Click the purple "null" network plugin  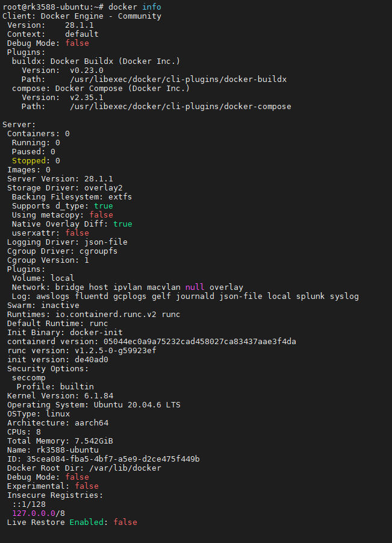(x=194, y=287)
